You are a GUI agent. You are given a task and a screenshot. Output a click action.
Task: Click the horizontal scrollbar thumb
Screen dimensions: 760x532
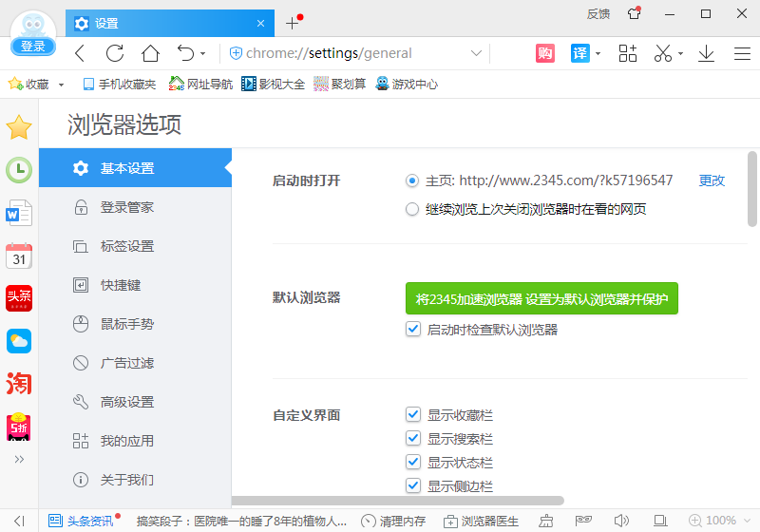tap(397, 501)
